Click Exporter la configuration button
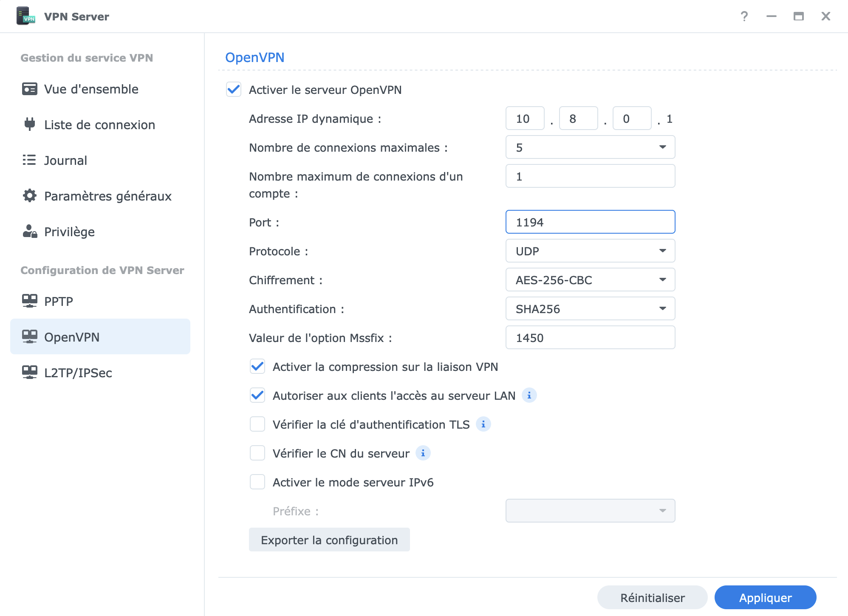This screenshot has height=616, width=848. [x=329, y=540]
